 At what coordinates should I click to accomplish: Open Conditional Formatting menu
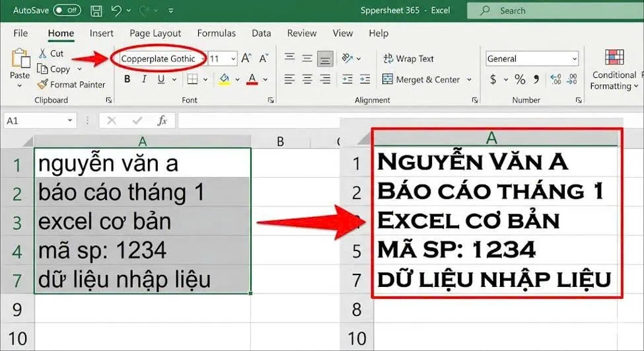614,69
